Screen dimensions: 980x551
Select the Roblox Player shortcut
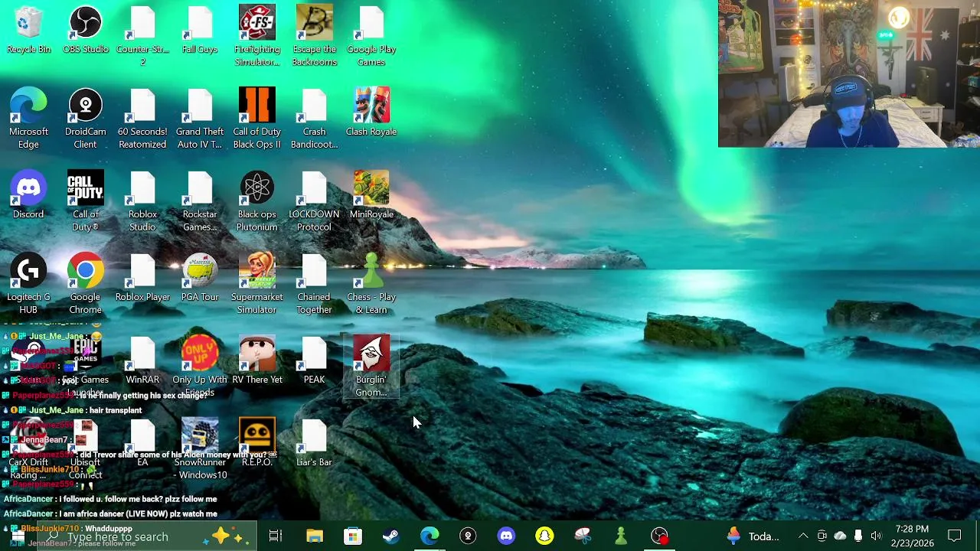[142, 278]
